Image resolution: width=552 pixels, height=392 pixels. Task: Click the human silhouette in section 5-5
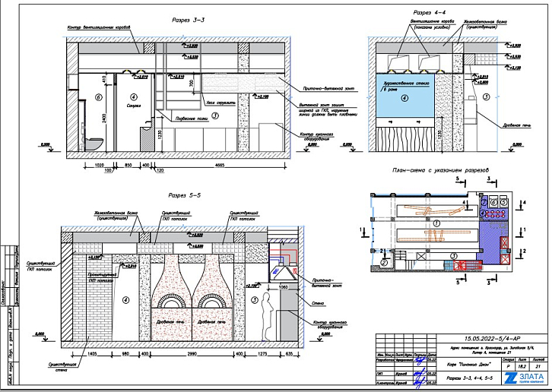[x=267, y=312]
